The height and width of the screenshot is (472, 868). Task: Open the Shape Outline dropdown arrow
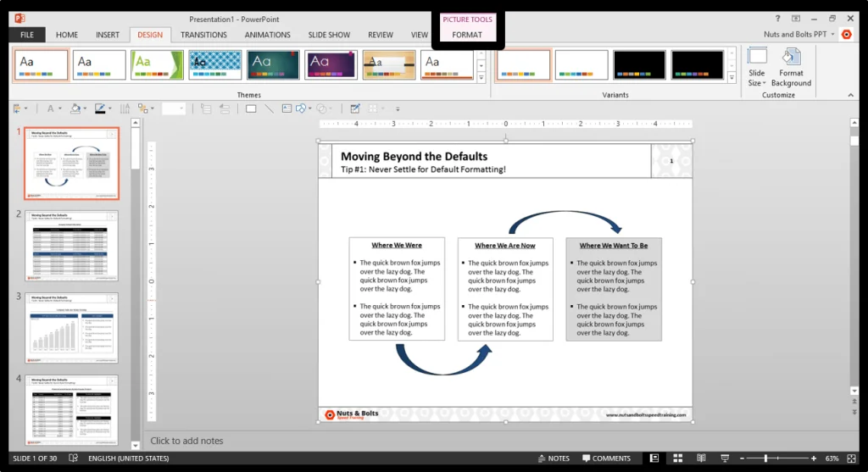pos(109,108)
